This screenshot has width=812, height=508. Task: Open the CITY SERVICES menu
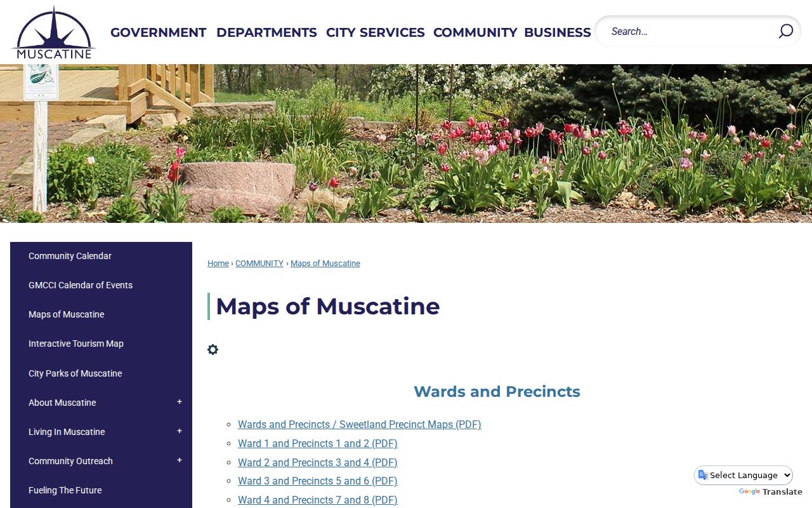pyautogui.click(x=376, y=32)
